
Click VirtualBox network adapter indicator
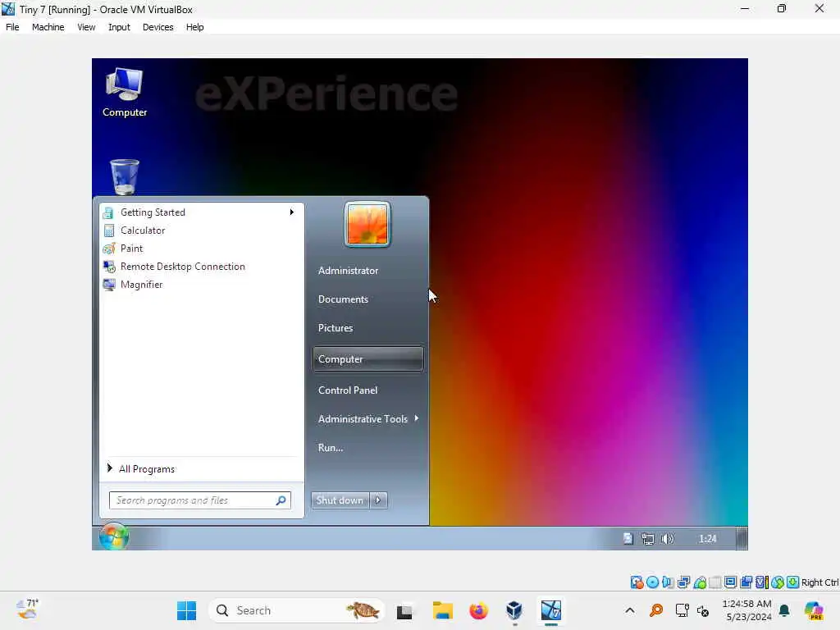point(683,582)
